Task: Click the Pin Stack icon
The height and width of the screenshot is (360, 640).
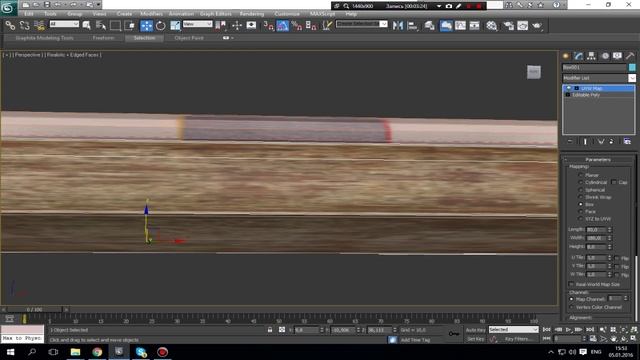Action: click(570, 141)
